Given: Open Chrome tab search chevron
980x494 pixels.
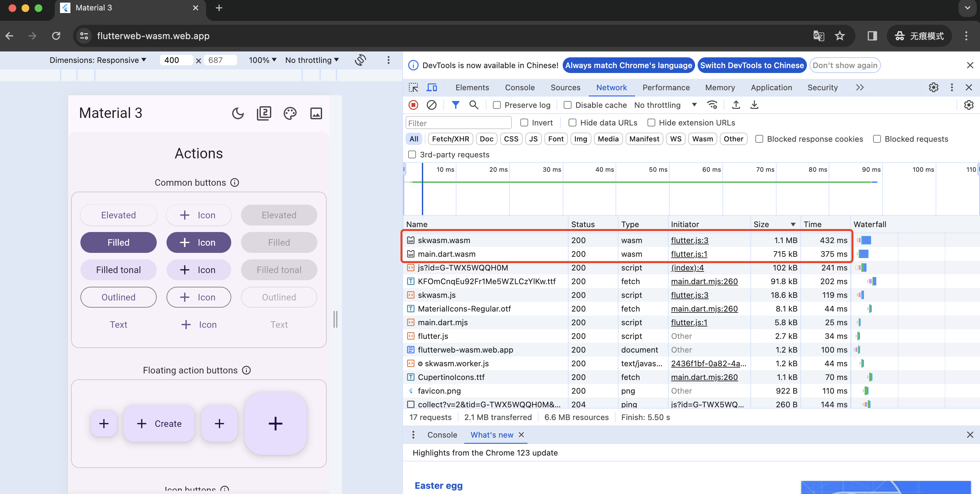Looking at the screenshot, I should click(967, 8).
